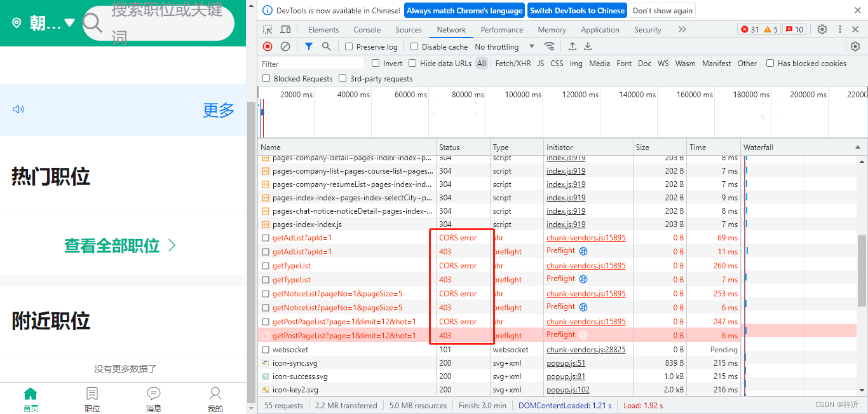Sort requests by Size column header
Screen dimensions: 868x414
point(660,147)
